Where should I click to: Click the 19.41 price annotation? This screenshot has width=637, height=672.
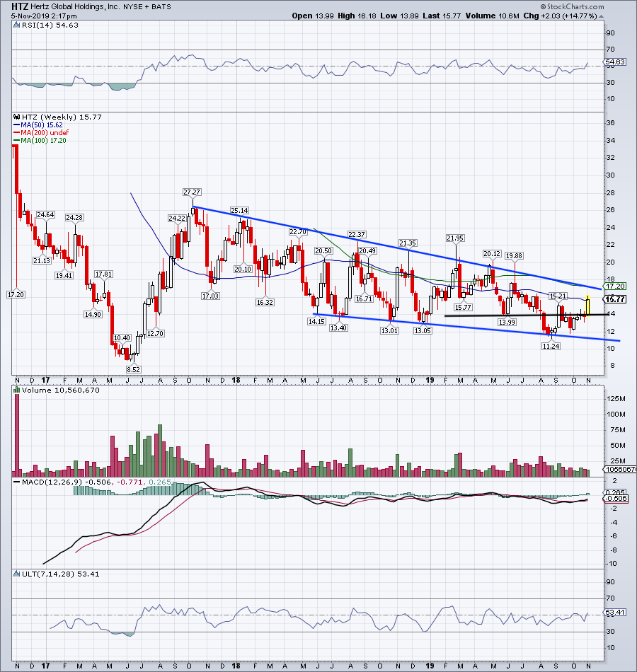point(64,276)
